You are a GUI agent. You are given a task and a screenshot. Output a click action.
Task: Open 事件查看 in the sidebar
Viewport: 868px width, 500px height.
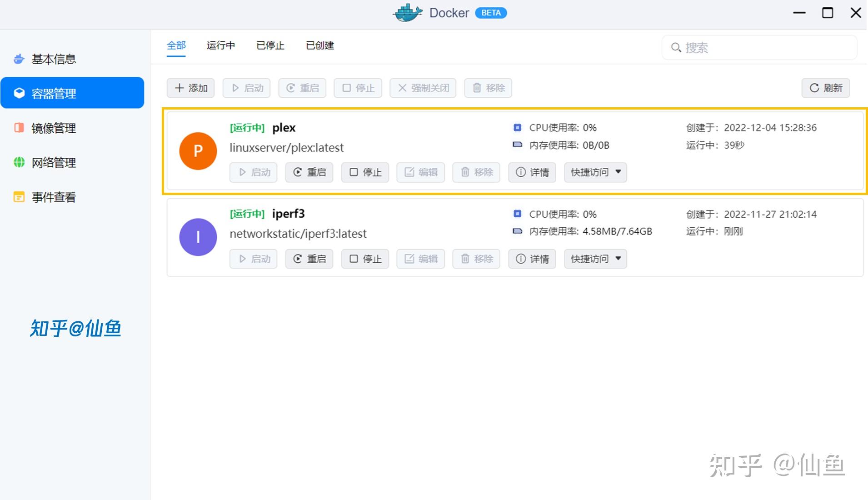coord(72,197)
